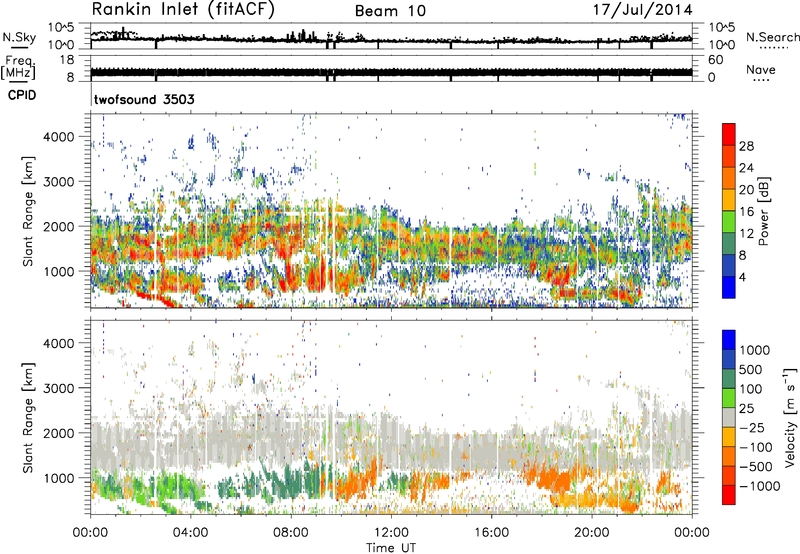Click the N.Sky axis label
Screen dimensions: 800x554
point(19,37)
